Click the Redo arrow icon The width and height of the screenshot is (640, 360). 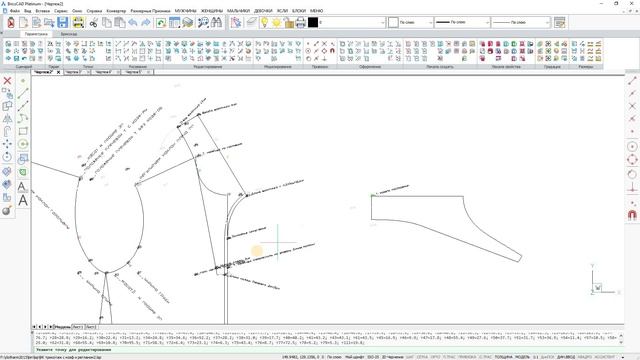pos(145,22)
